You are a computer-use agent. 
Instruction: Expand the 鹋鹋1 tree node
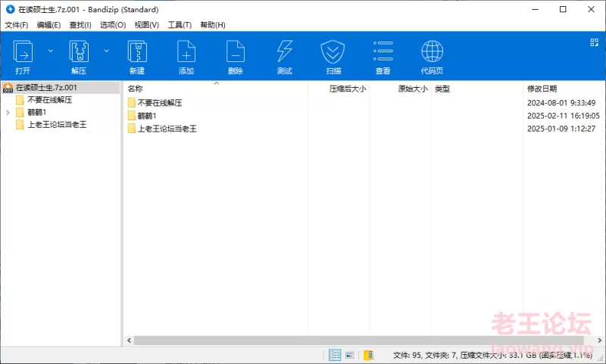coord(8,112)
